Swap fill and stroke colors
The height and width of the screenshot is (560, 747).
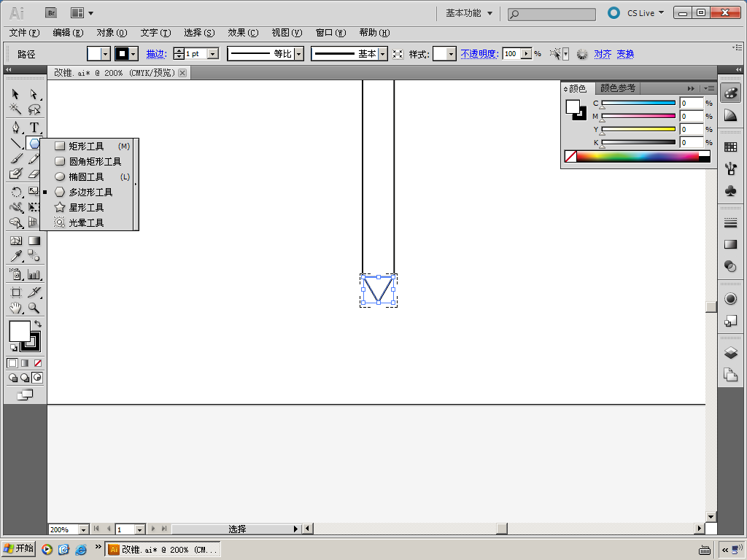pyautogui.click(x=38, y=324)
